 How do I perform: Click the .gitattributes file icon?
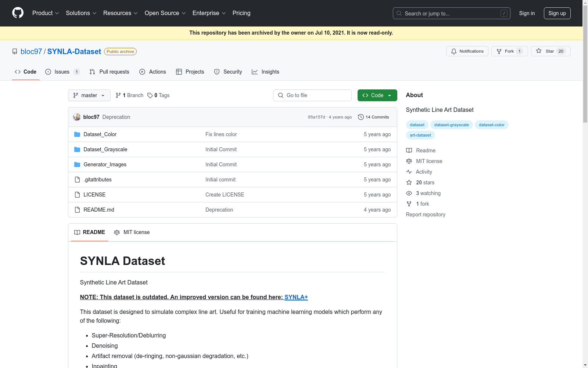(x=77, y=180)
